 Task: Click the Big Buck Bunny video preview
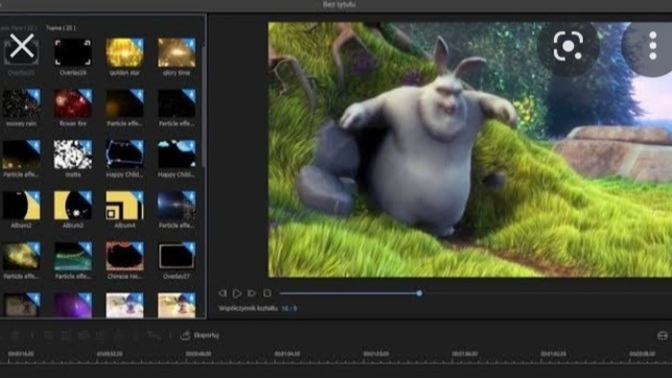[x=470, y=150]
